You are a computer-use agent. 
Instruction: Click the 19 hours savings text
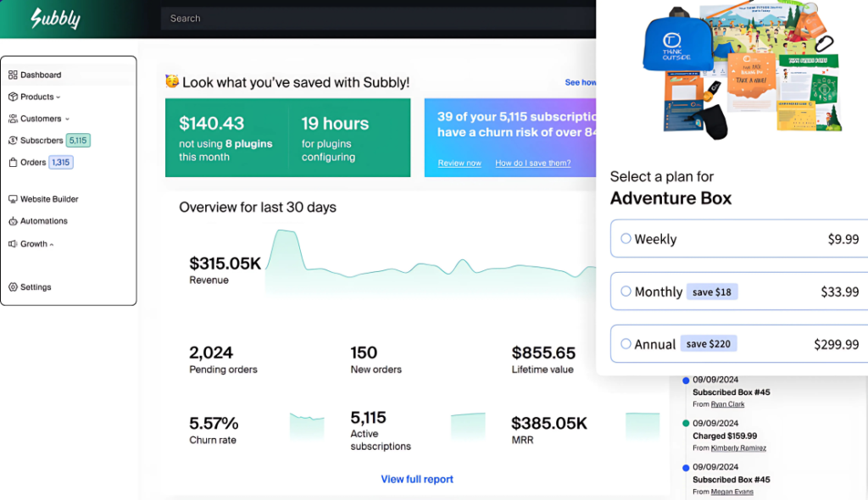335,123
